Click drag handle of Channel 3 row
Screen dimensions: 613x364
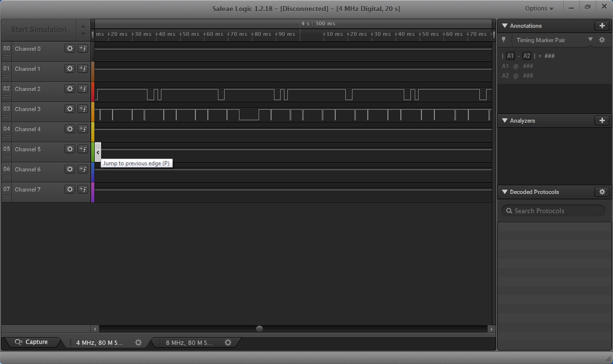click(x=6, y=116)
